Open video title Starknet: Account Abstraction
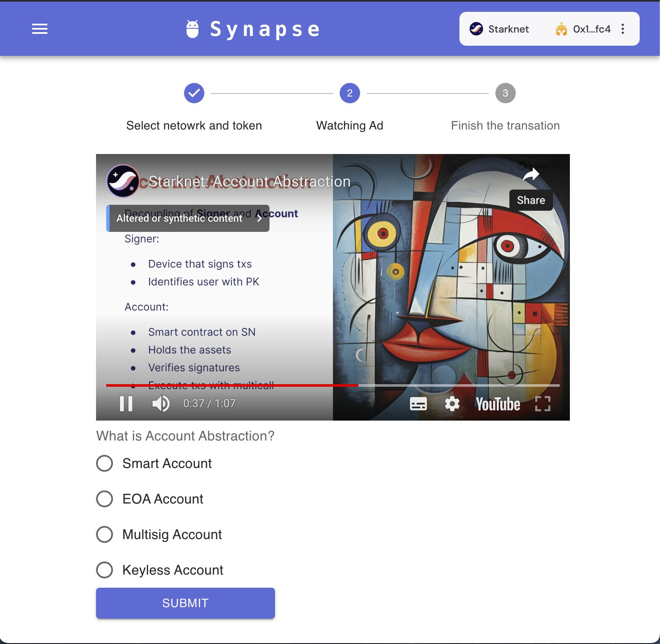The height and width of the screenshot is (644, 660). (x=250, y=182)
